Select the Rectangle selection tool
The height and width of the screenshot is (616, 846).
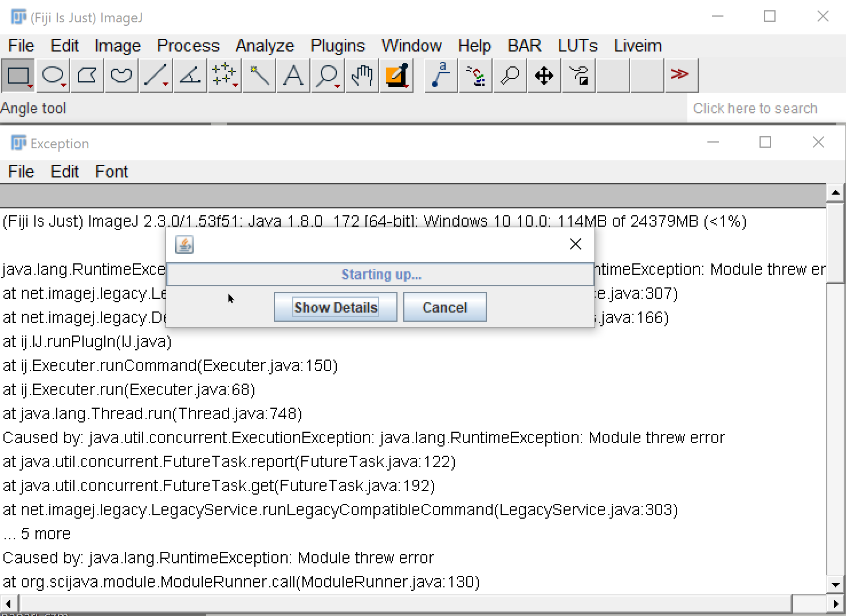coord(18,75)
